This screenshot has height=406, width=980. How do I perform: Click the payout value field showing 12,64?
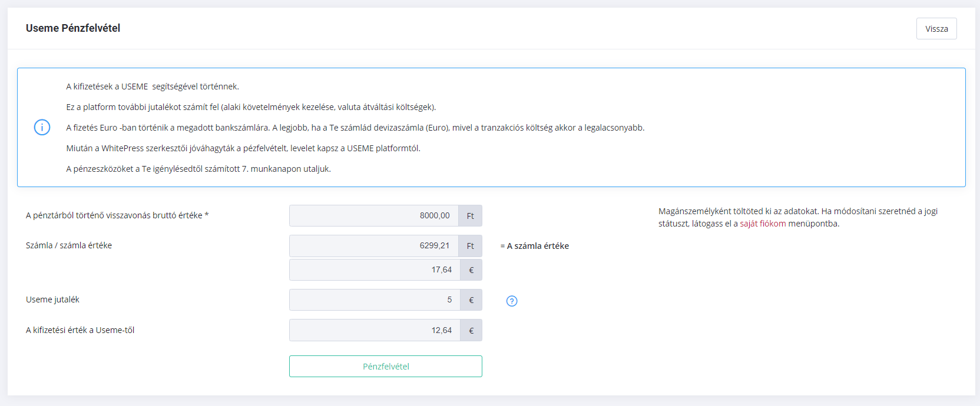coord(375,330)
